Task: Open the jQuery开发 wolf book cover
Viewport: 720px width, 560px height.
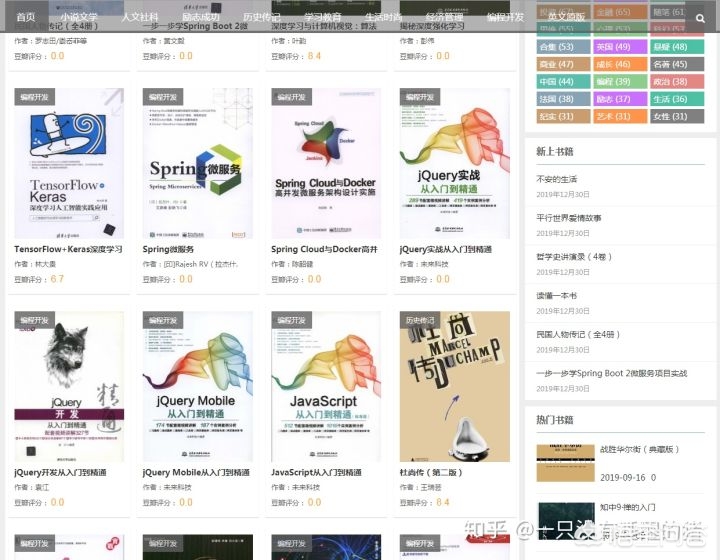Action: coord(69,386)
